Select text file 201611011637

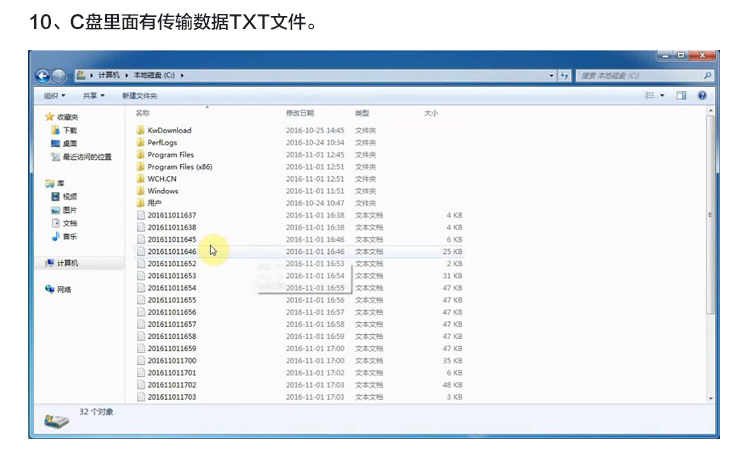pyautogui.click(x=171, y=215)
